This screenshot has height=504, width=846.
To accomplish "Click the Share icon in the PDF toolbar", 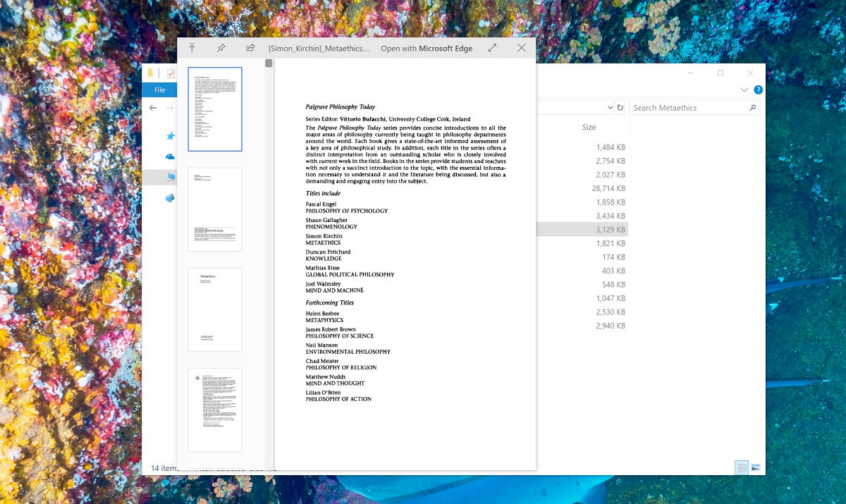I will click(x=250, y=47).
